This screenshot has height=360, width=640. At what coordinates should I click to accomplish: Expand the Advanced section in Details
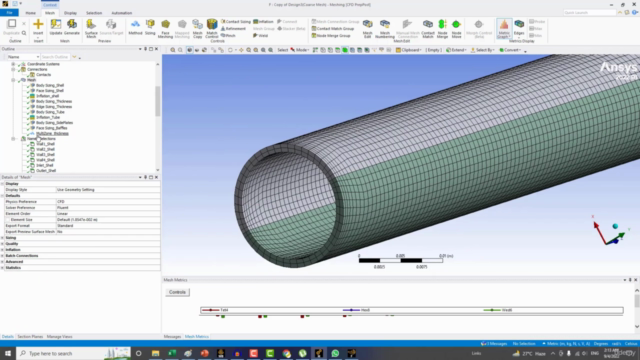[x=2, y=262]
